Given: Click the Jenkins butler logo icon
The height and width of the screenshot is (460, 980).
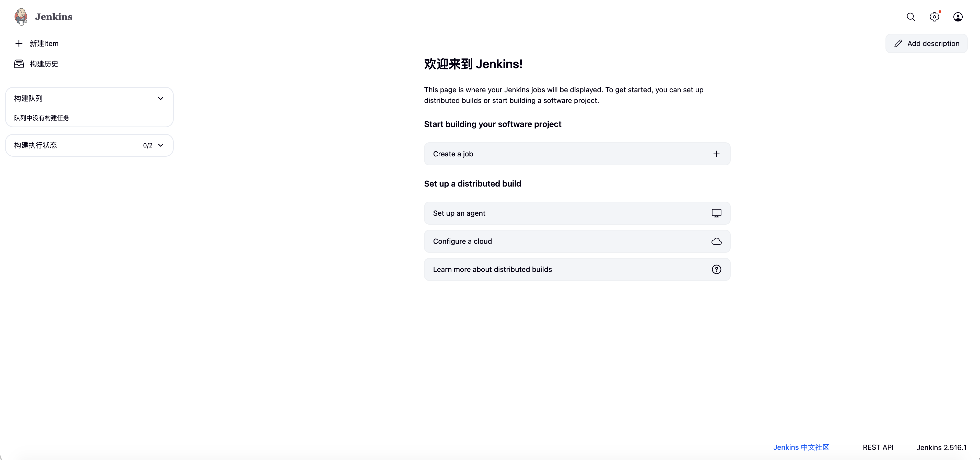Looking at the screenshot, I should [21, 17].
